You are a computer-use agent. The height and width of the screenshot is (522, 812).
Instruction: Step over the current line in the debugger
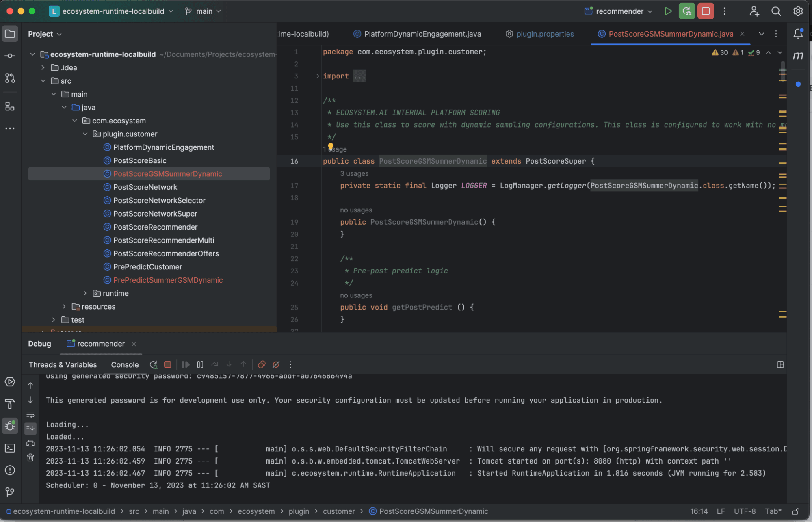[215, 364]
